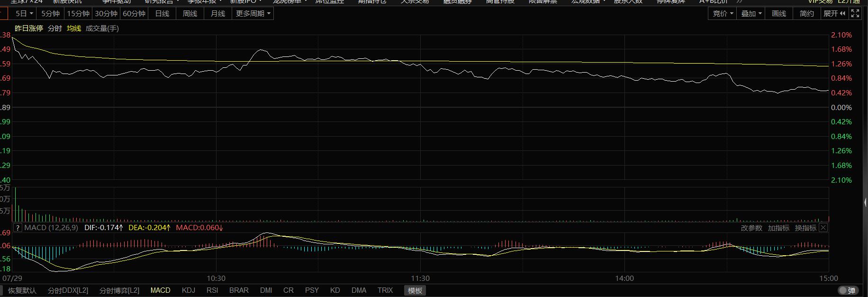868x297 pixels.
Task: Open the 5日 period dropdown
Action: (24, 14)
